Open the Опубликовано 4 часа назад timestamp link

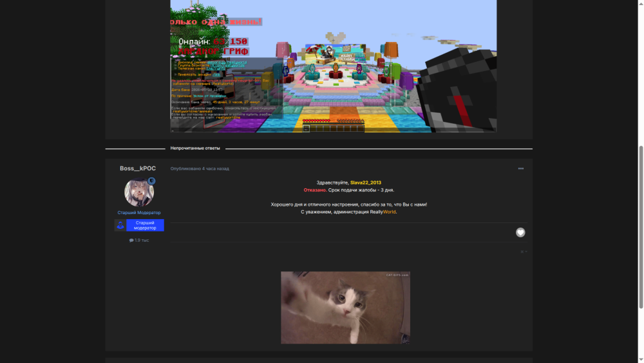pyautogui.click(x=200, y=168)
